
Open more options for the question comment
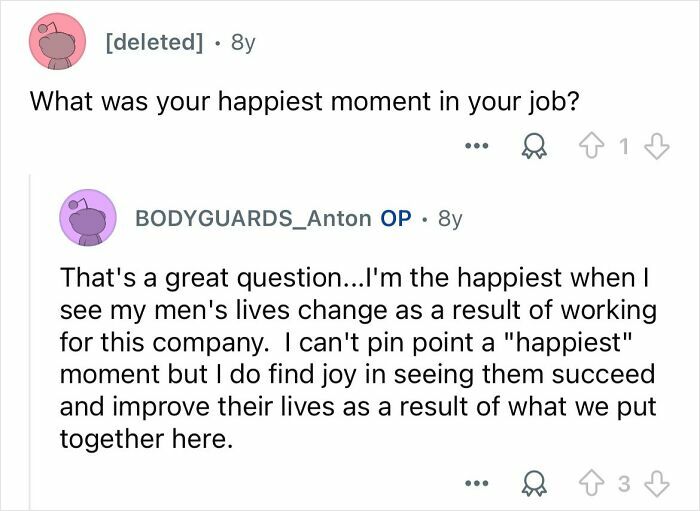tap(477, 145)
